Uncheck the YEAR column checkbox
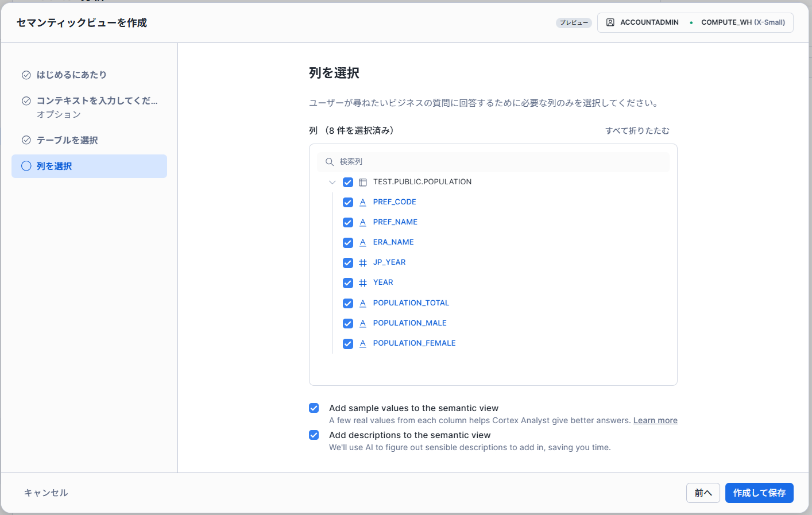 (x=348, y=283)
